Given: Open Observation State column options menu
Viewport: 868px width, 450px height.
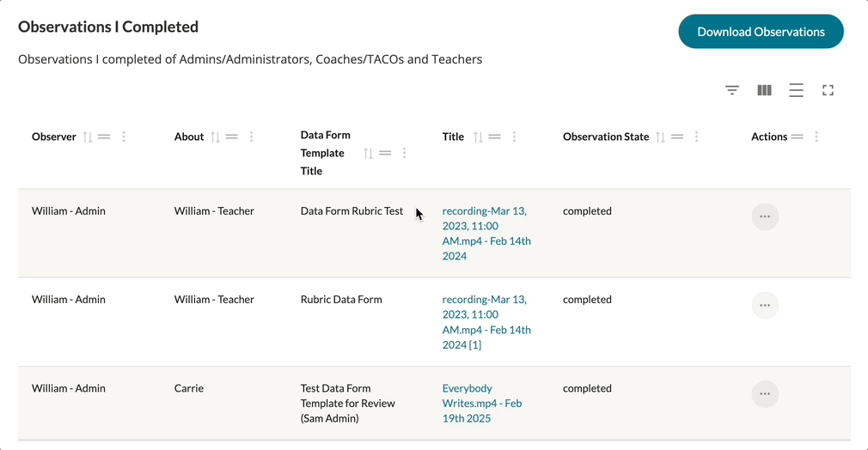Looking at the screenshot, I should click(x=696, y=137).
